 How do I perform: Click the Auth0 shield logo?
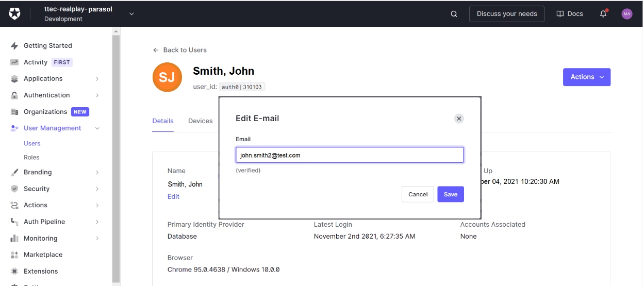pos(14,14)
